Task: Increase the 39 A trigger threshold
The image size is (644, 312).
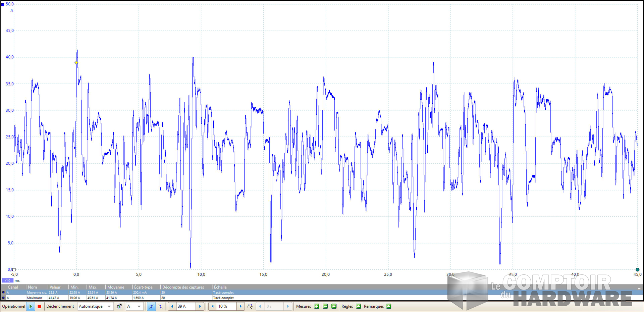Action: coord(200,306)
